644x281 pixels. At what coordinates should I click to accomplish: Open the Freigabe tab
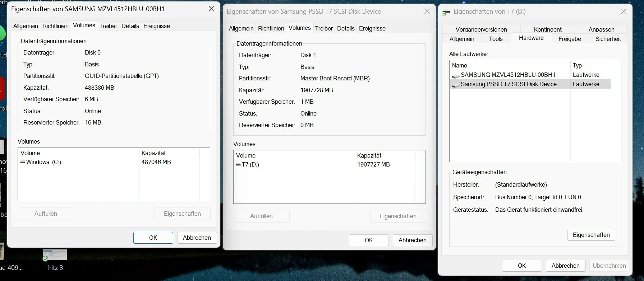pyautogui.click(x=570, y=39)
